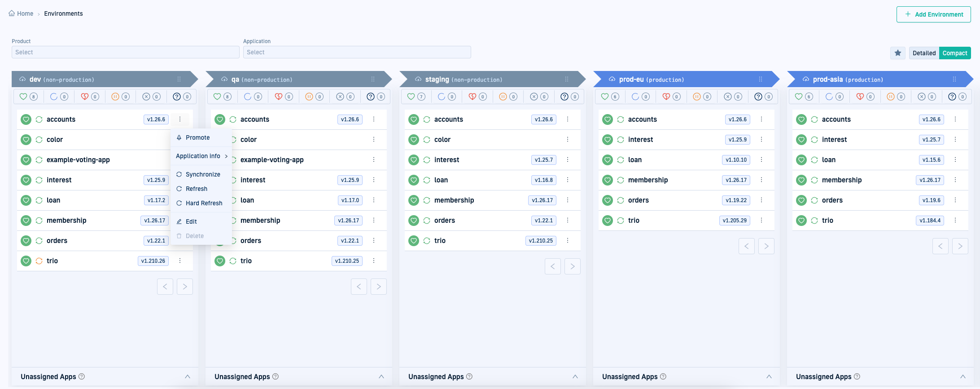
Task: Click v1.26.17 version badge in qa membership
Action: coord(348,221)
